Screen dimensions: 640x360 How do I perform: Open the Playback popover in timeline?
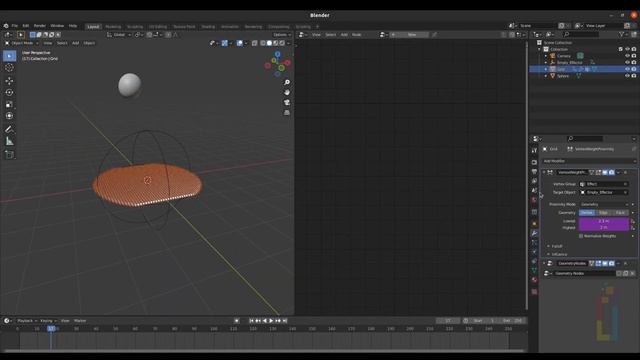(x=27, y=321)
